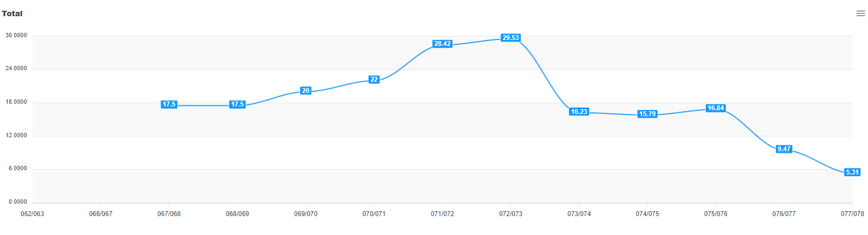
Task: Click the 072/073 x-axis label
Action: [511, 214]
